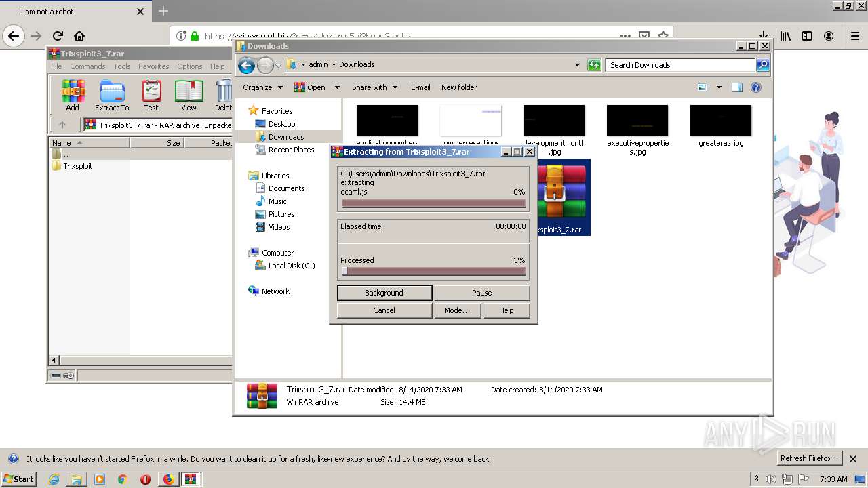Expand recent pages dropdown next to navigation arrows
This screenshot has height=488, width=868.
tap(278, 66)
